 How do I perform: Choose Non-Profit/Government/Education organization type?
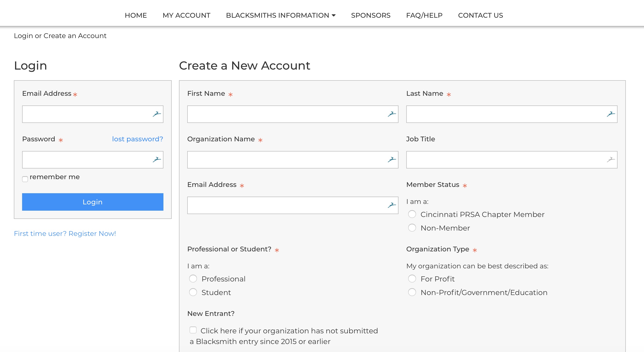pyautogui.click(x=412, y=292)
